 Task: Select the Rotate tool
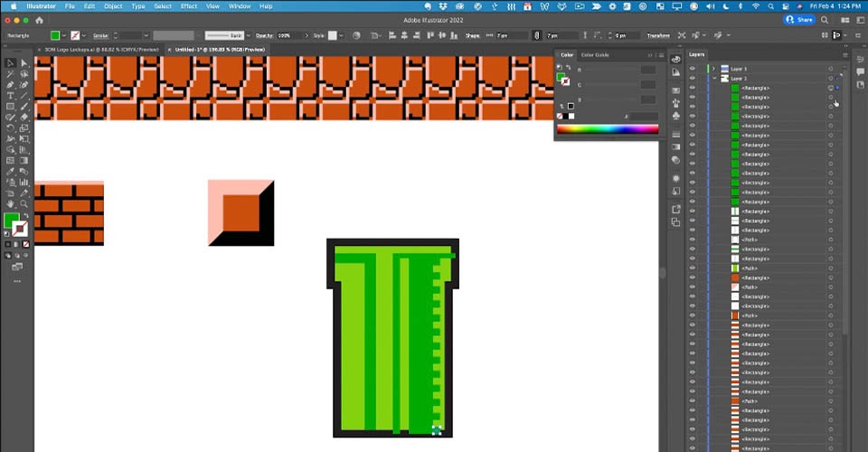click(x=11, y=127)
